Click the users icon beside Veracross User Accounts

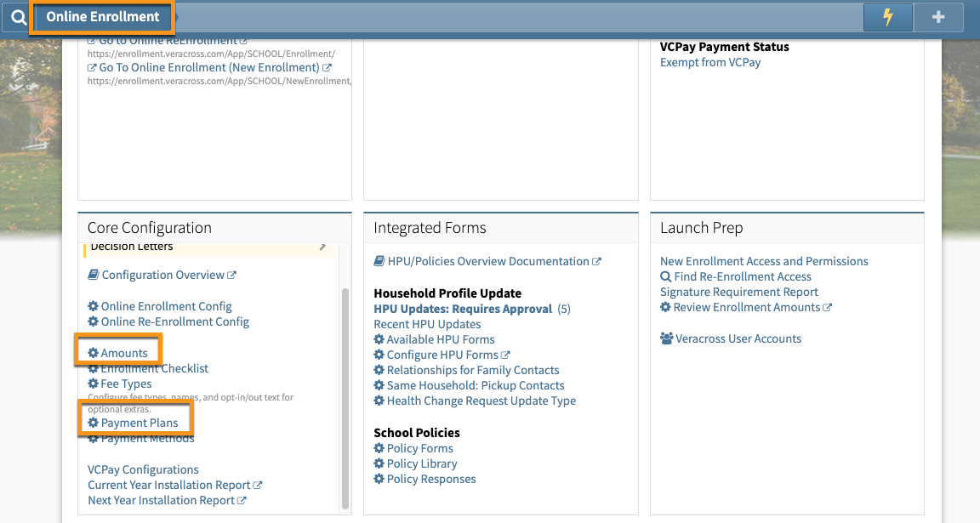click(x=667, y=338)
